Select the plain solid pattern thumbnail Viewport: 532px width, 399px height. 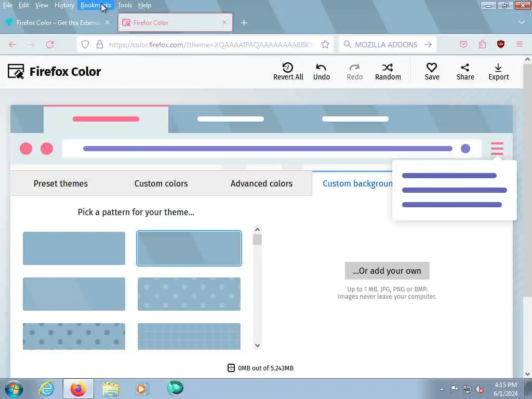pos(74,248)
